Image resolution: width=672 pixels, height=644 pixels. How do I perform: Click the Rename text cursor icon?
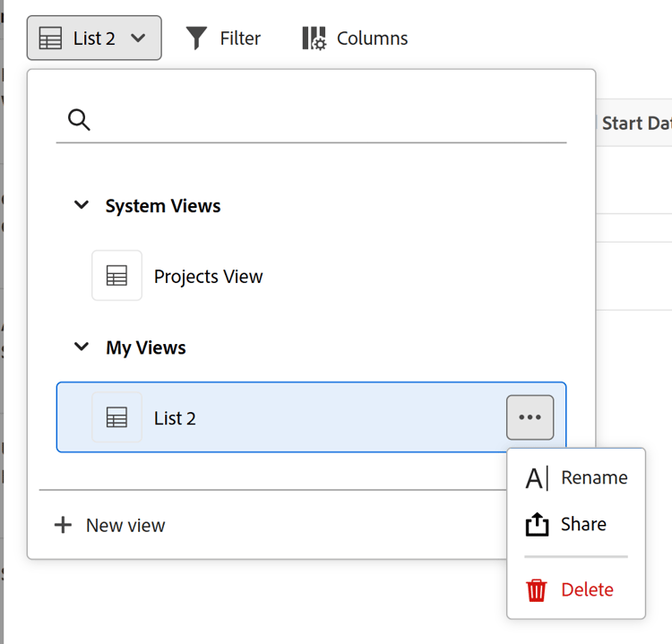point(537,478)
